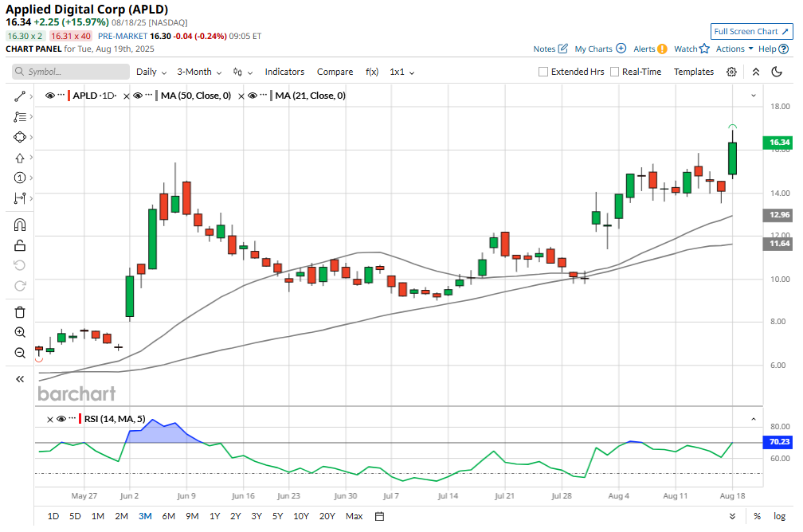Open the Templates menu

[x=693, y=72]
